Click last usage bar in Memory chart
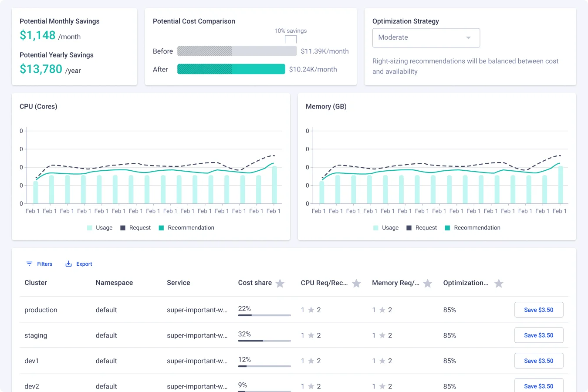The width and height of the screenshot is (588, 392). click(561, 185)
